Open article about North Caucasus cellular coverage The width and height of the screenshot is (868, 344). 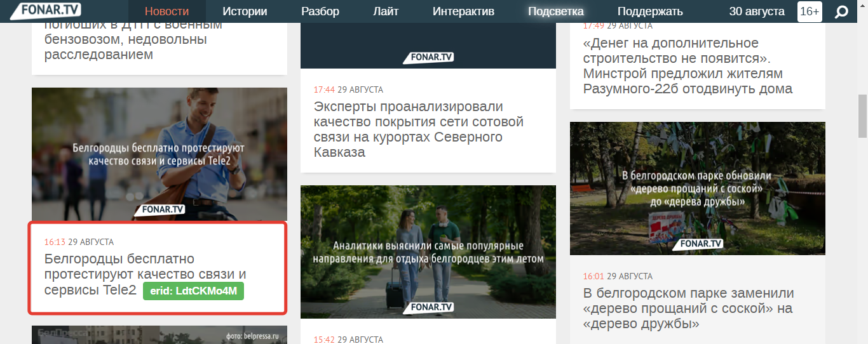[418, 129]
